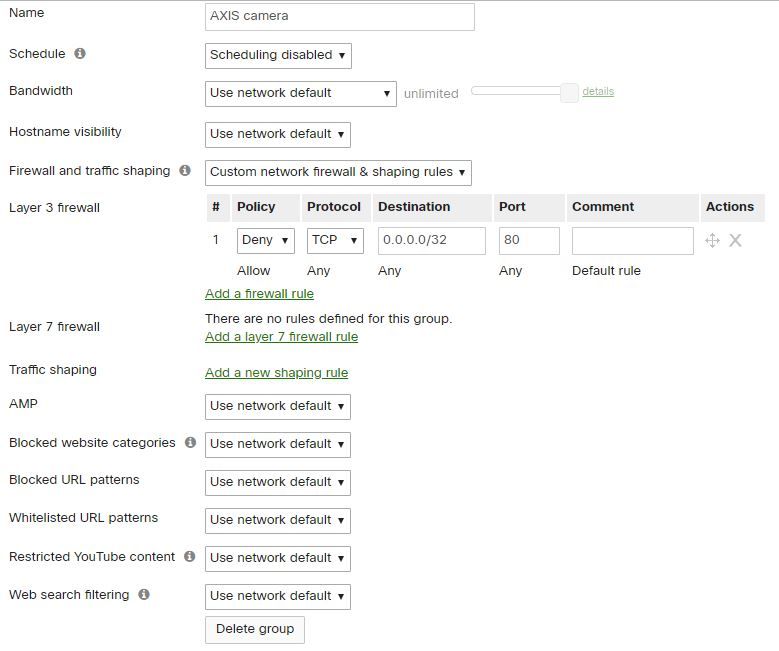Click info icon beside Firewall and traffic shaping

(x=185, y=171)
